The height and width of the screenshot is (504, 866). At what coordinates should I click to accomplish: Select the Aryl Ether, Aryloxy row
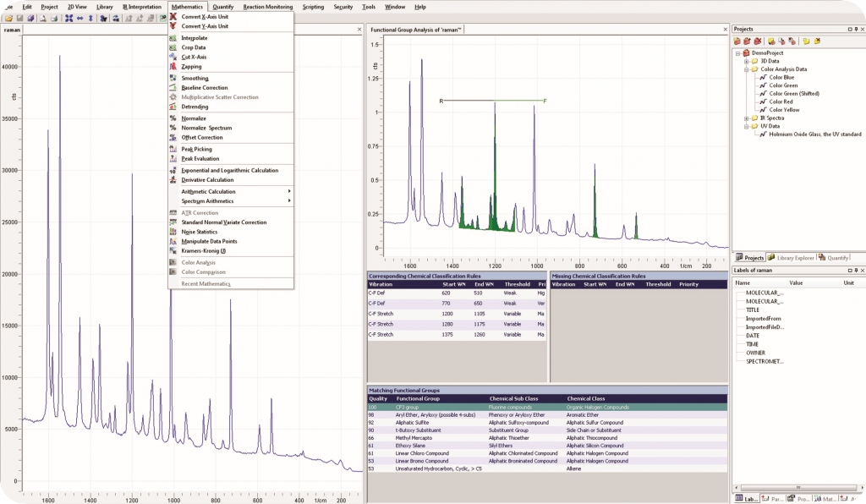pyautogui.click(x=547, y=415)
